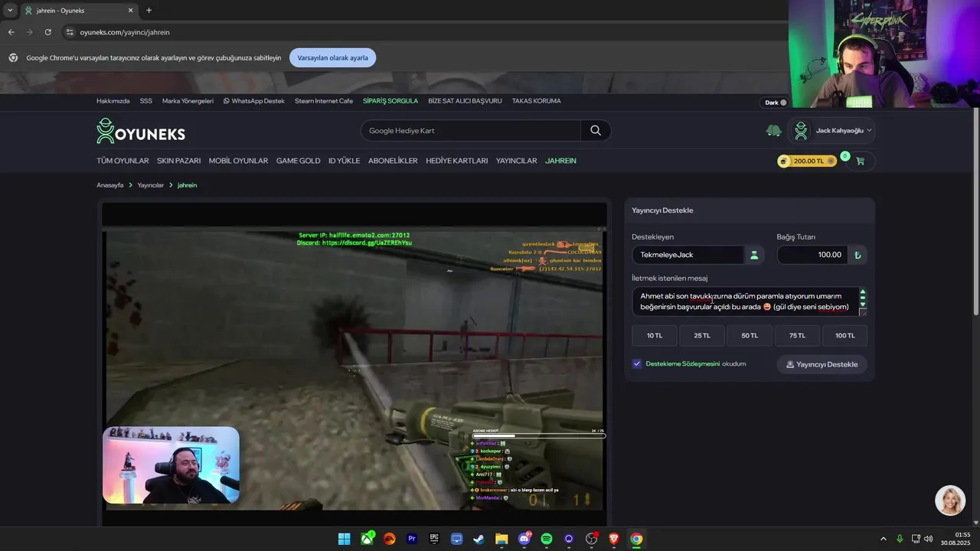Click the lira symbol beside 100.00
This screenshot has width=980, height=551.
click(857, 255)
